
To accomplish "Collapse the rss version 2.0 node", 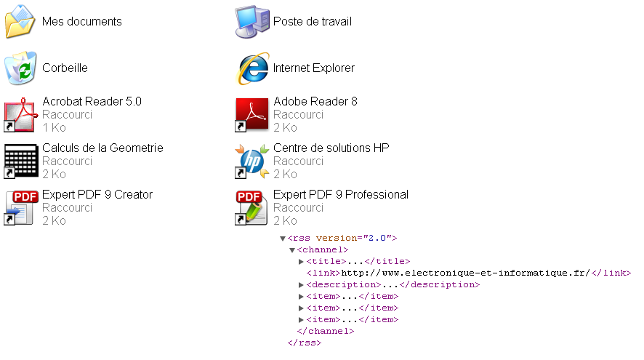I will pos(283,239).
